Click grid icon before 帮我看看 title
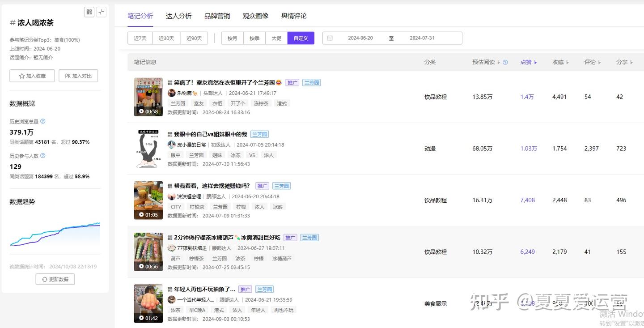 (x=170, y=186)
